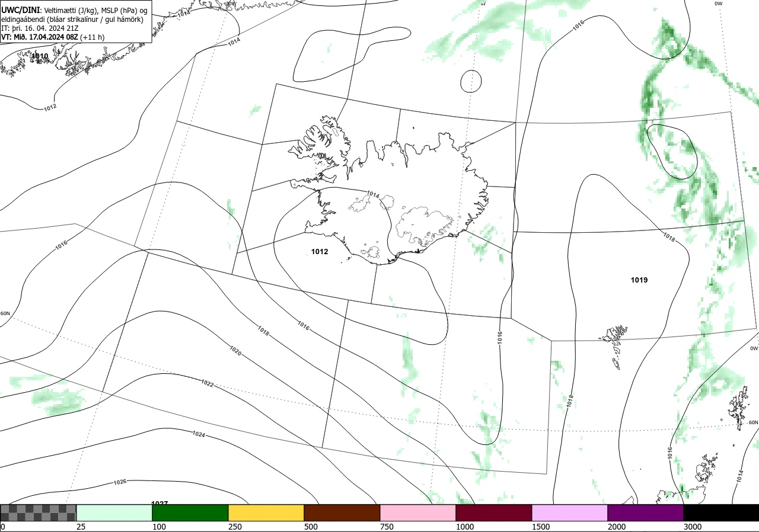Select the pink 750–1000 legend swatch
This screenshot has height=532, width=759.
[x=418, y=512]
